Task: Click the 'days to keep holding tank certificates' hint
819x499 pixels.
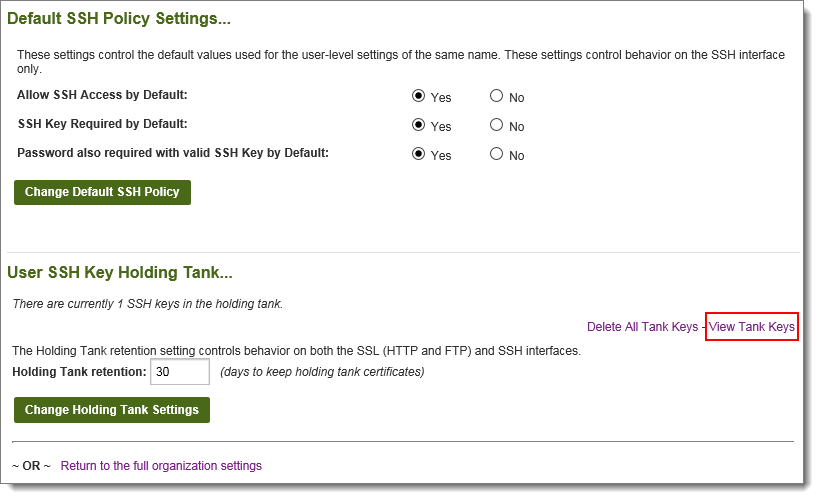Action: coord(322,372)
